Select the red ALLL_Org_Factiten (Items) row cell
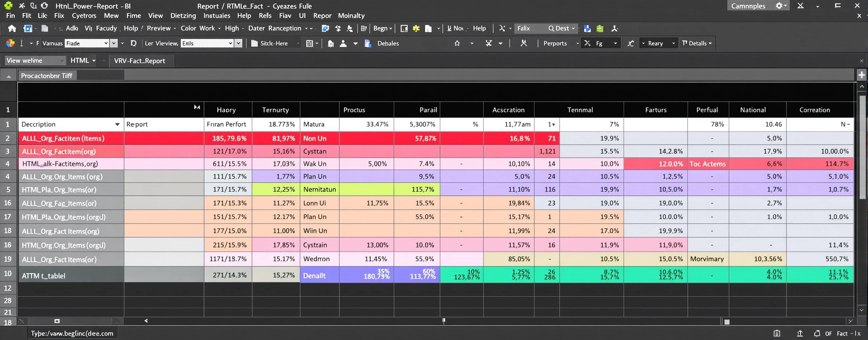 (71, 138)
